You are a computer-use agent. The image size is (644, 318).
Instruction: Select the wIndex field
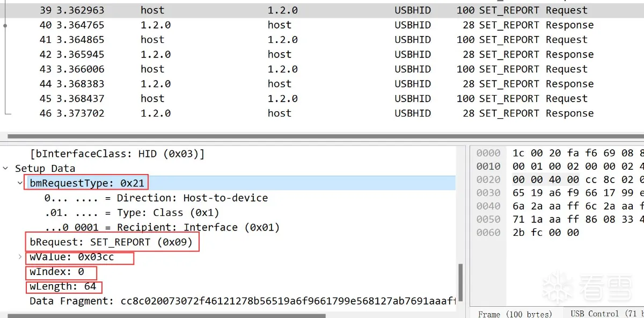tap(57, 272)
